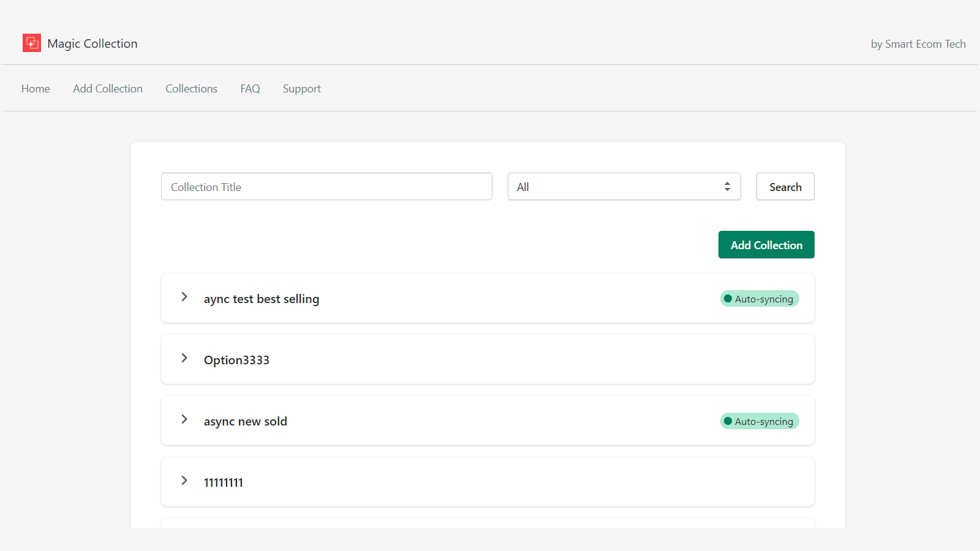Click the Magic Collection app title

92,43
